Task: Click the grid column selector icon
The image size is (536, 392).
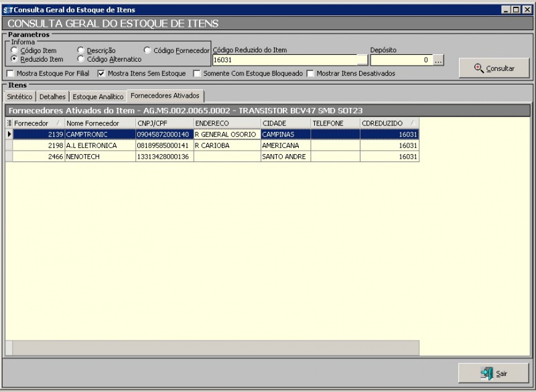Action: click(9, 123)
